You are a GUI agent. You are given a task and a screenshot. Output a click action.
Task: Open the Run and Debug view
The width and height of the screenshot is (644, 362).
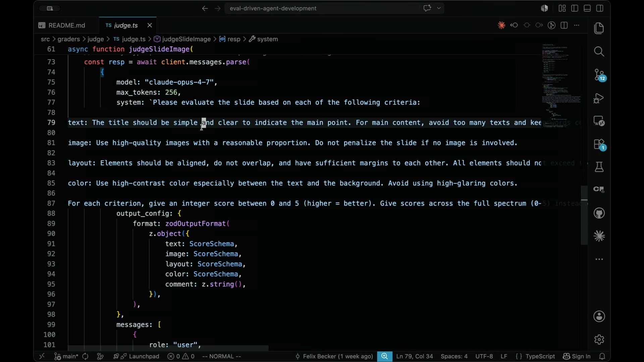coord(599,98)
